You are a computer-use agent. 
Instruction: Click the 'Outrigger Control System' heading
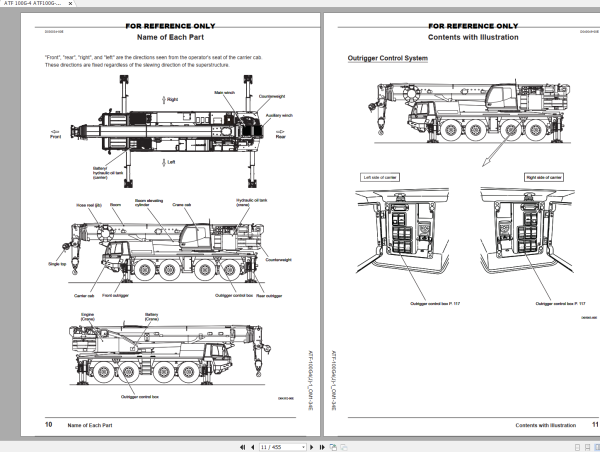coord(388,58)
